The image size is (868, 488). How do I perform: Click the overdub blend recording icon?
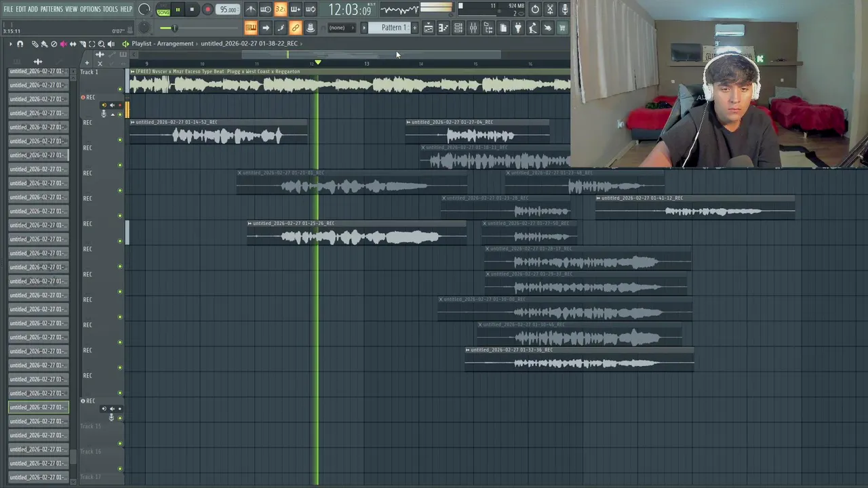point(296,9)
